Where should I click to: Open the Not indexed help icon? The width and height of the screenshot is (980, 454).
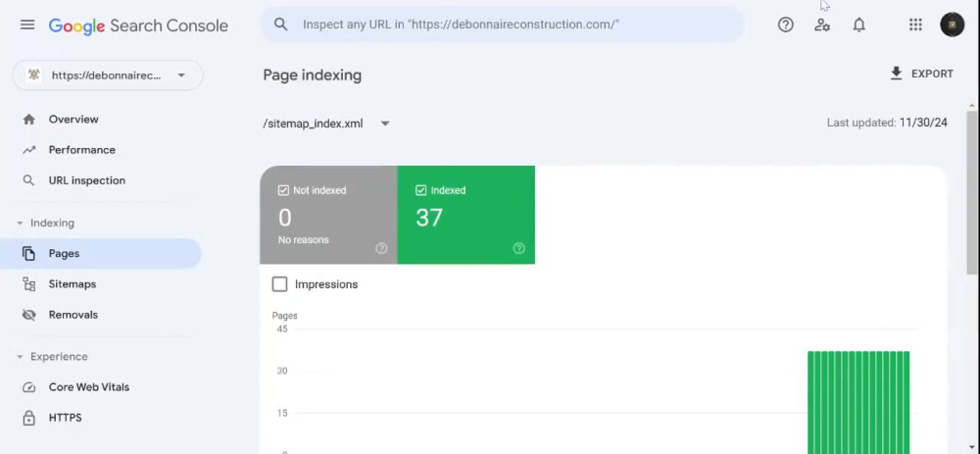click(381, 248)
